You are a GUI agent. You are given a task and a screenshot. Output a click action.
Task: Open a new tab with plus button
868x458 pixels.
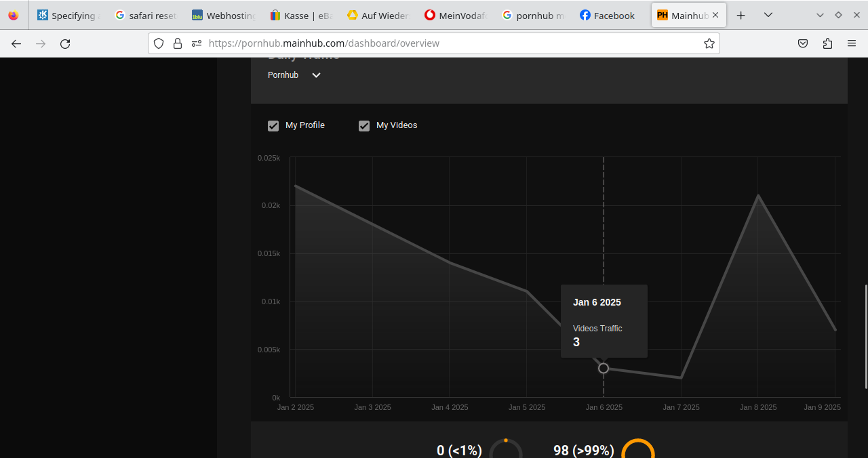(741, 15)
